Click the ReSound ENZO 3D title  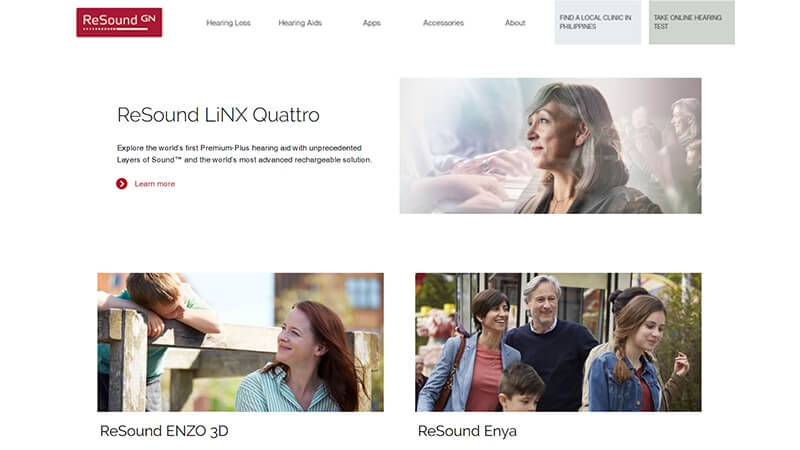[x=164, y=431]
